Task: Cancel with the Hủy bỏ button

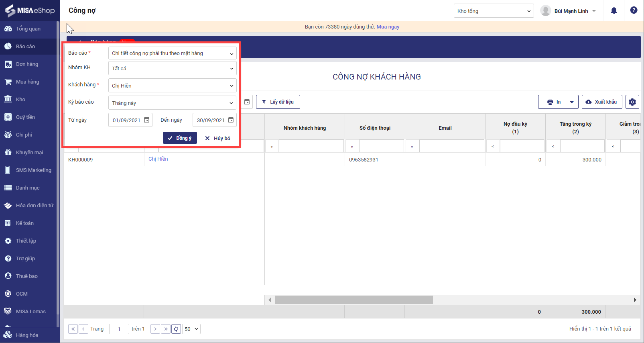Action: pos(217,138)
